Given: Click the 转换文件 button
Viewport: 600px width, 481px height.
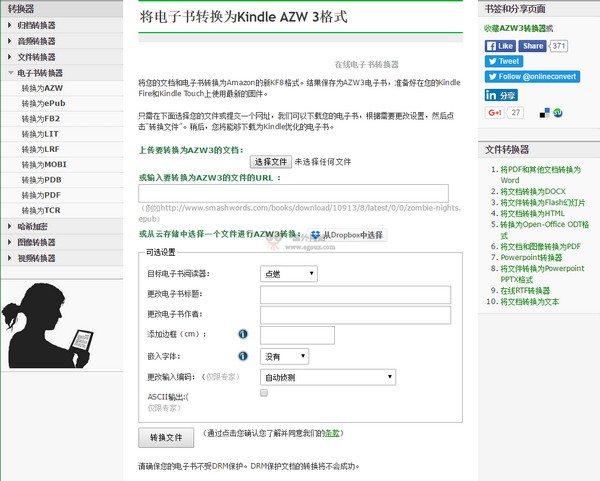Looking at the screenshot, I should click(166, 437).
